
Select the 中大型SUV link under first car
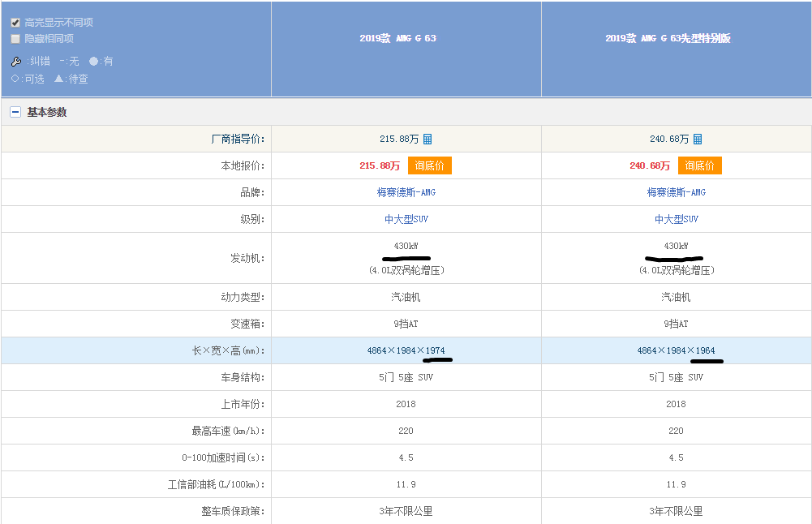pos(406,218)
